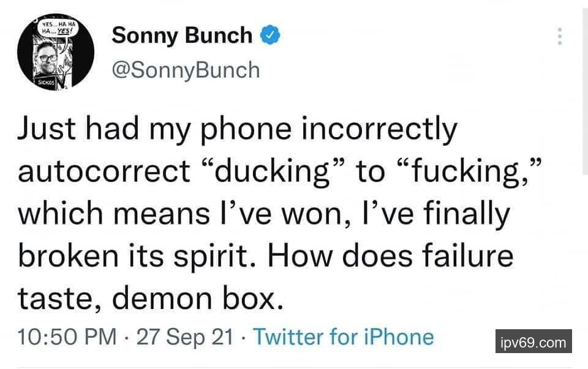Click the blue verified checkmark badge
The width and height of the screenshot is (588, 369).
coord(270,35)
